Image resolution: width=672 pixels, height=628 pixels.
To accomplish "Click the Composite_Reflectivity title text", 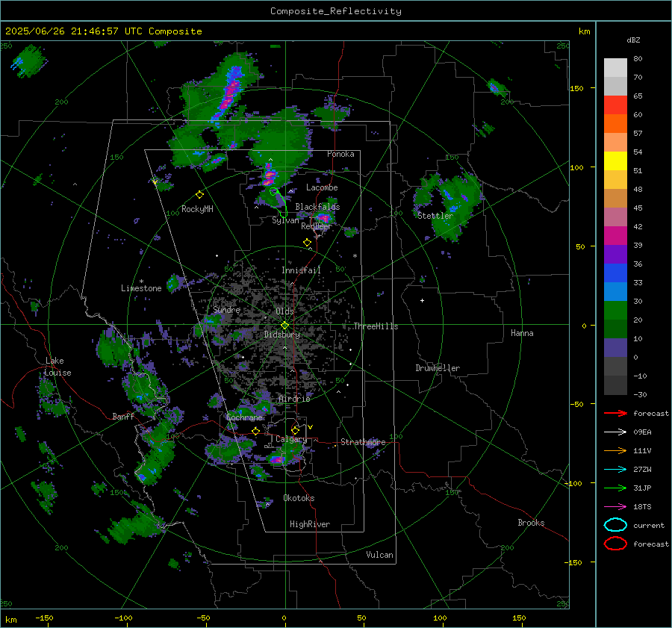I will point(335,11).
